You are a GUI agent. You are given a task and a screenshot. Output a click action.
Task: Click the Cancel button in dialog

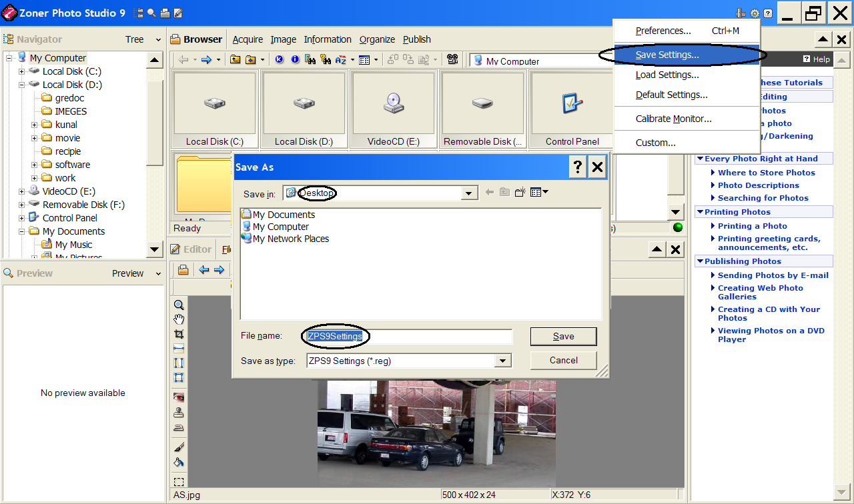pyautogui.click(x=564, y=360)
